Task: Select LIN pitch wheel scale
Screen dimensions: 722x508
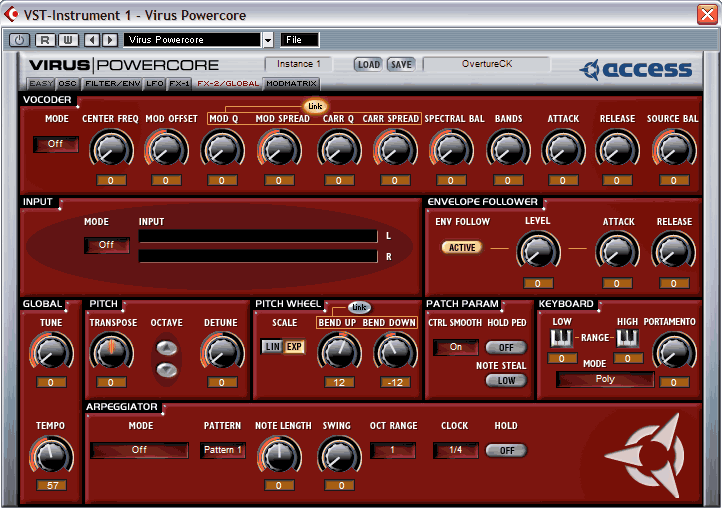Action: pos(273,347)
